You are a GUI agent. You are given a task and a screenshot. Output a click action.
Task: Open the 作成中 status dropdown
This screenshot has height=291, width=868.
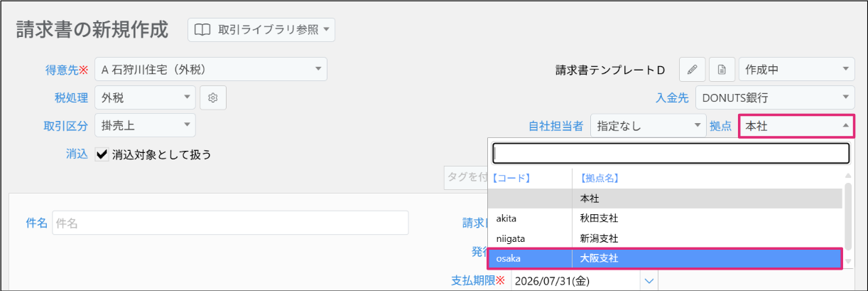[796, 70]
